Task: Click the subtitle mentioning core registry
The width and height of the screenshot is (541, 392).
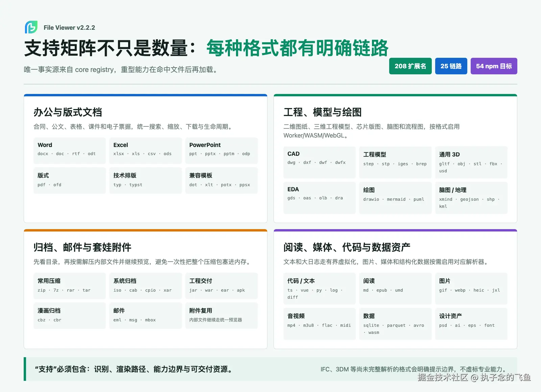Action: coord(122,70)
